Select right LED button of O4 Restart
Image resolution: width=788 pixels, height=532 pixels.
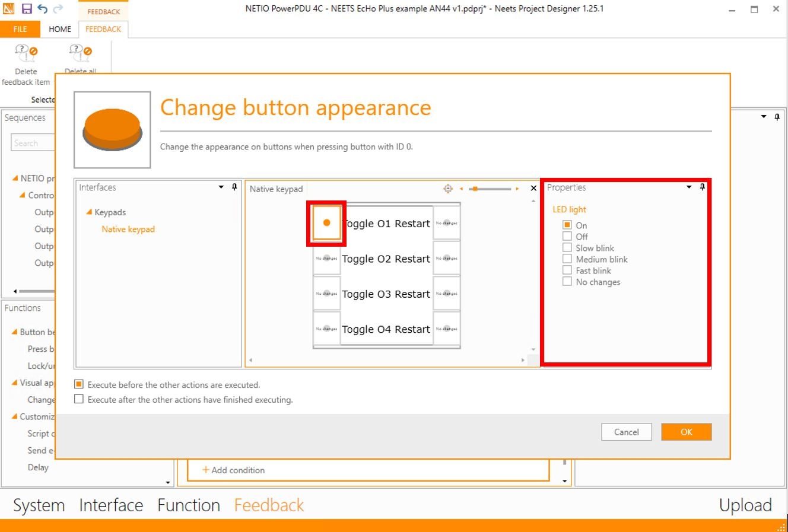[447, 329]
